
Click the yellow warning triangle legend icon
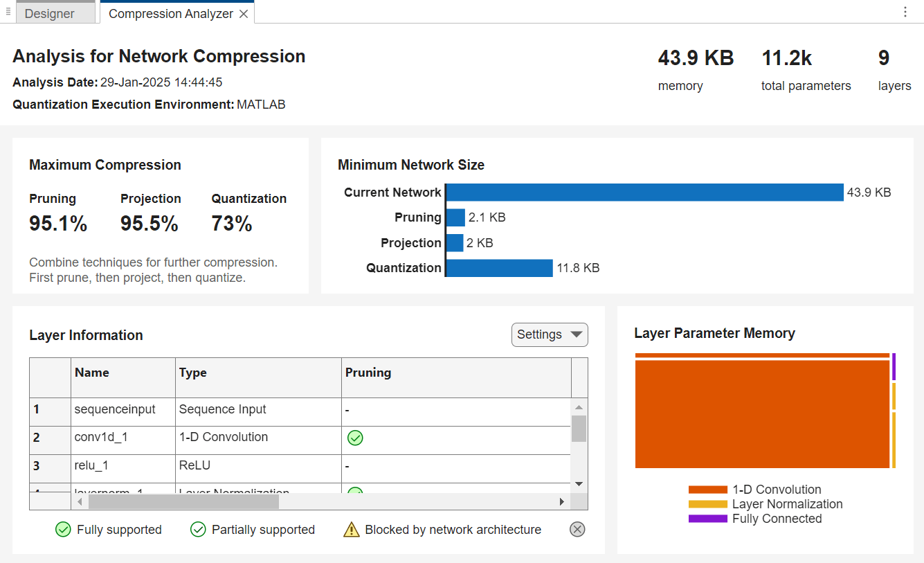[x=352, y=530]
